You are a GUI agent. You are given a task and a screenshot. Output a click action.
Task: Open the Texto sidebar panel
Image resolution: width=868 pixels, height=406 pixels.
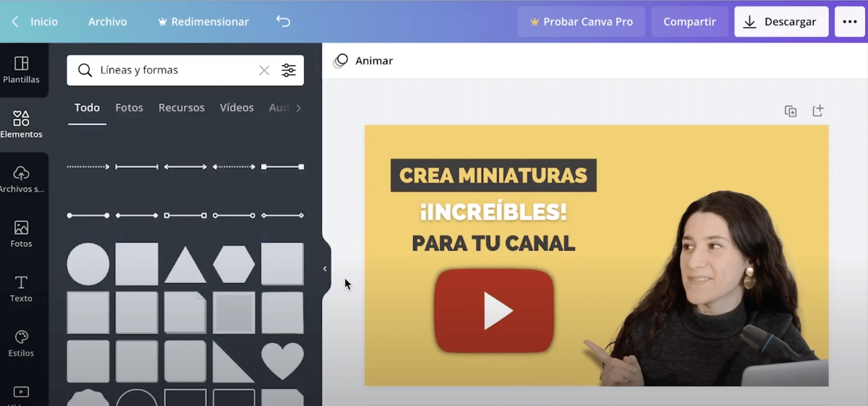coord(21,289)
